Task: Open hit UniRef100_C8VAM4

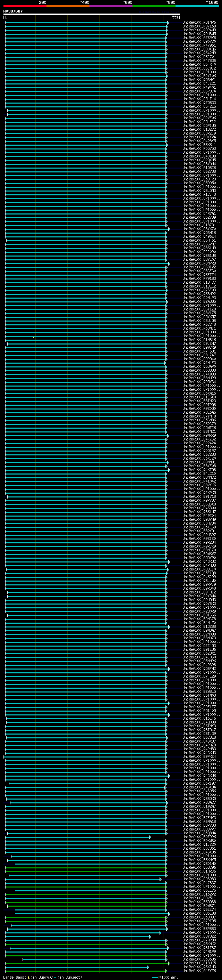Action: click(199, 164)
